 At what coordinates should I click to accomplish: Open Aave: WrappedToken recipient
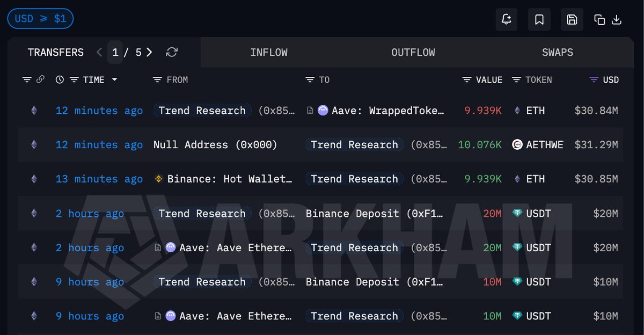pos(389,111)
